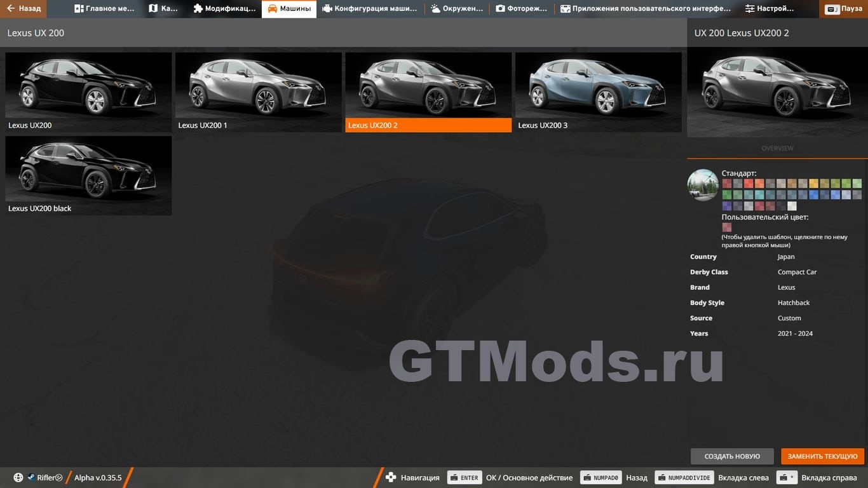Screen dimensions: 868x488
Task: Open the Конфигурация машины tab
Action: click(x=370, y=9)
